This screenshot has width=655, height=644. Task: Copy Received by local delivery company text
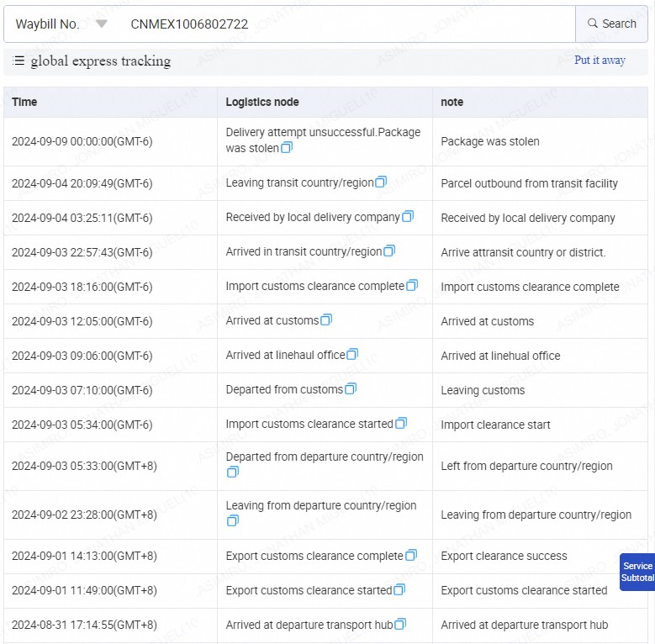coord(408,217)
